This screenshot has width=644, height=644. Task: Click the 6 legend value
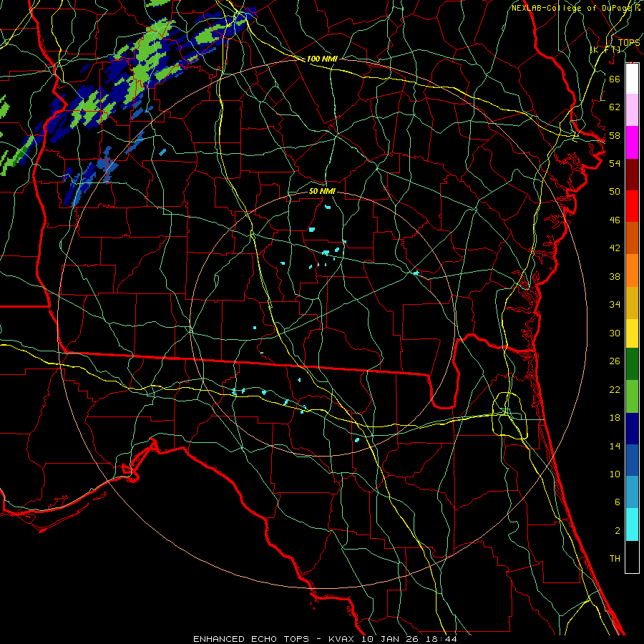(x=617, y=502)
